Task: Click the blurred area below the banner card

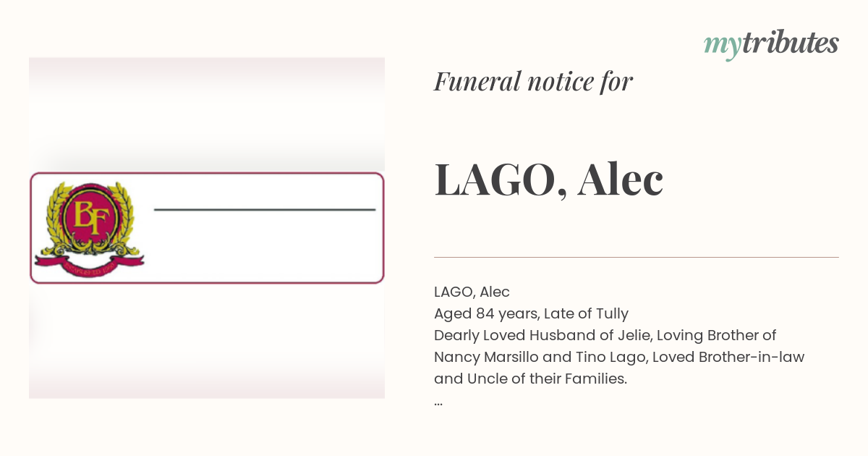Action: pyautogui.click(x=207, y=341)
